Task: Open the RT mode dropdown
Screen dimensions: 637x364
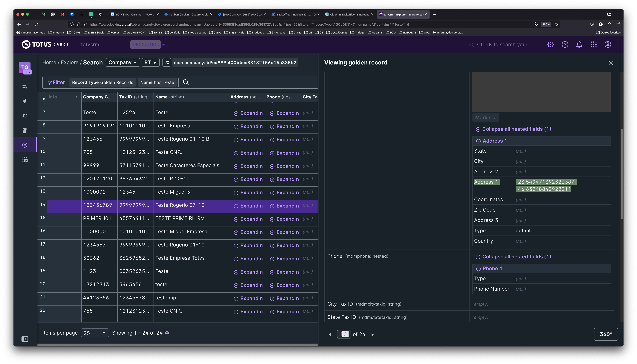Action: [x=150, y=62]
